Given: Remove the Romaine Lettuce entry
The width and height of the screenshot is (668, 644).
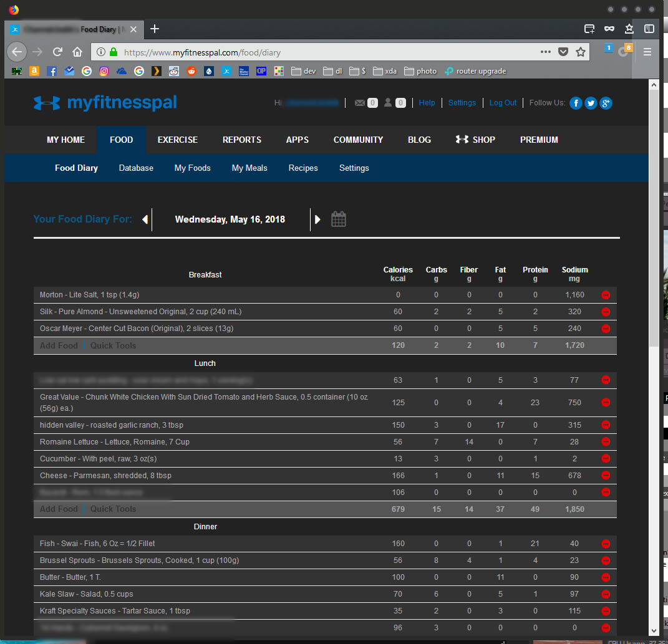Looking at the screenshot, I should click(605, 442).
